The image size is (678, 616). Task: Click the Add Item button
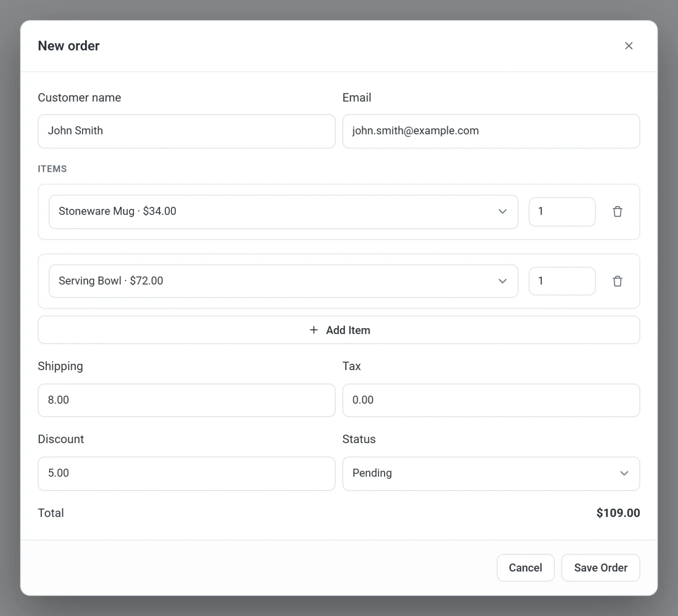pyautogui.click(x=339, y=330)
